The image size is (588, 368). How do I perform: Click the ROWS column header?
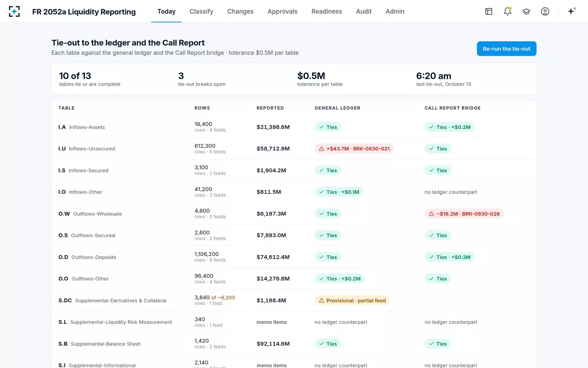click(202, 108)
